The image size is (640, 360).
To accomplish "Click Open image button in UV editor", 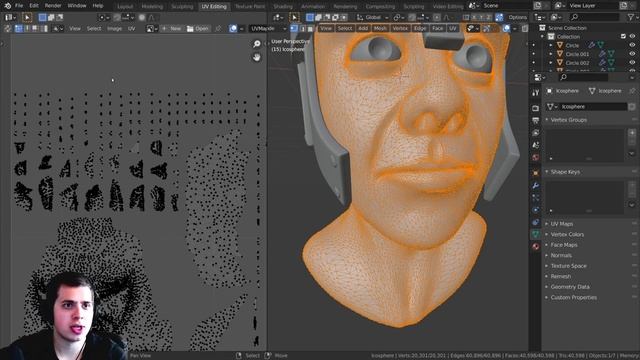I will click(x=198, y=29).
